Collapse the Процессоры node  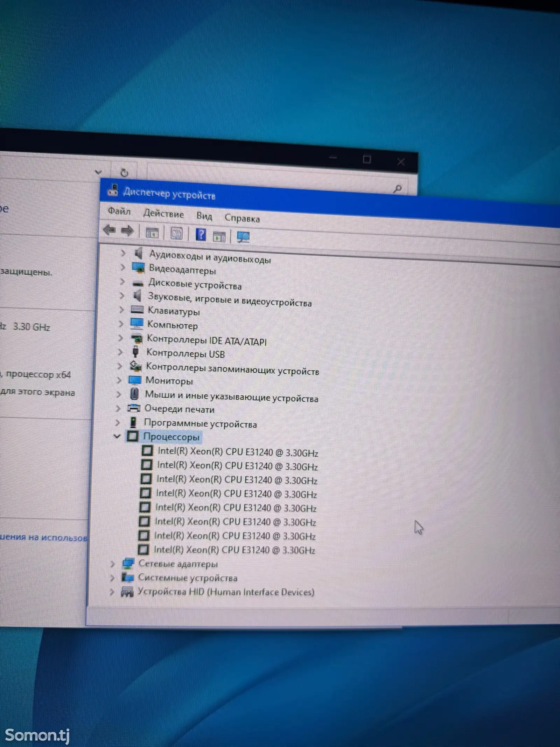tap(117, 436)
